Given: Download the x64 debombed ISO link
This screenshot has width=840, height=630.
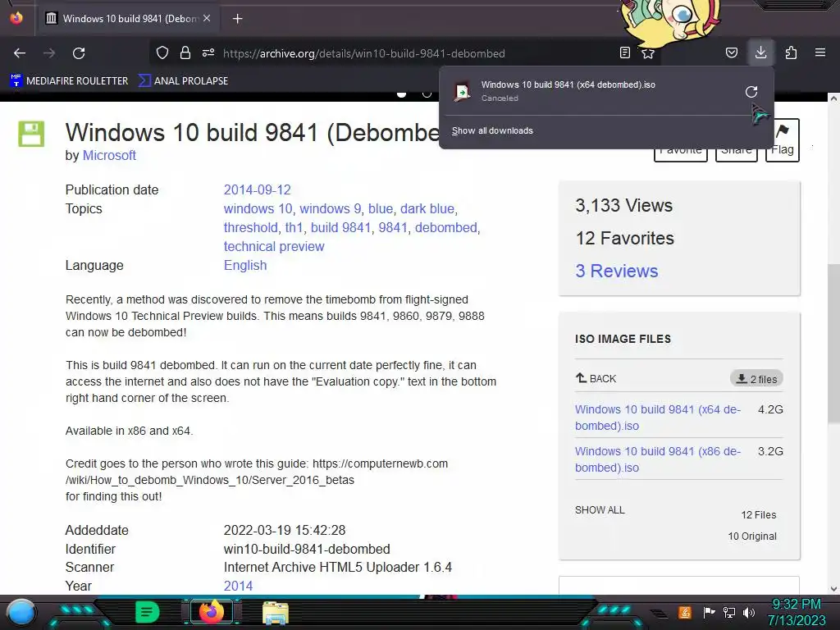Looking at the screenshot, I should point(658,418).
